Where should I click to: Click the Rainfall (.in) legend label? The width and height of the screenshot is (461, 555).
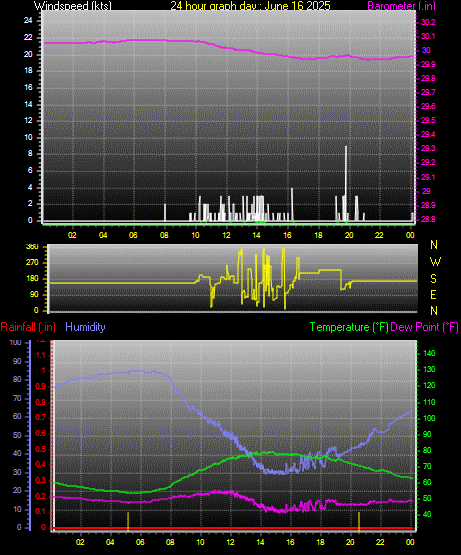click(x=28, y=327)
